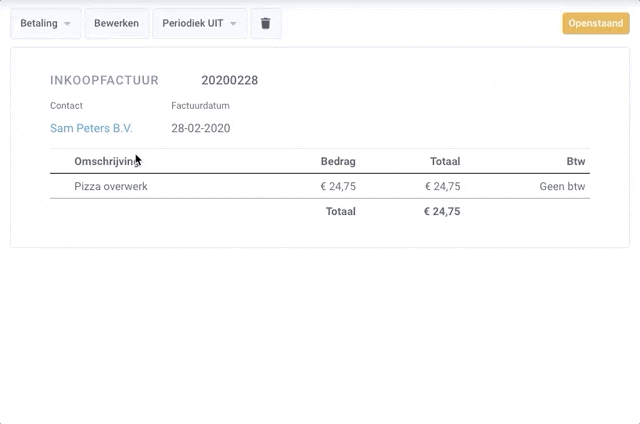Click the bold total amount € 24,75
Screen dimensions: 640x424
pyautogui.click(x=442, y=211)
